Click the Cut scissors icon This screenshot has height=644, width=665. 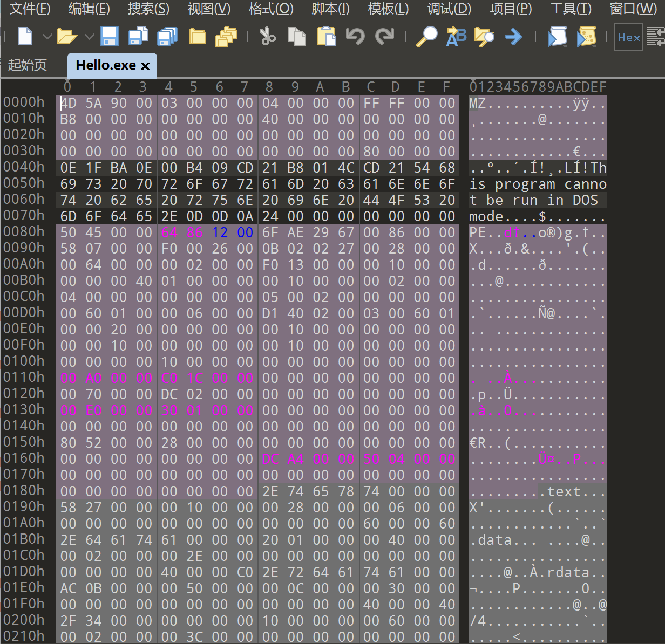[x=268, y=37]
